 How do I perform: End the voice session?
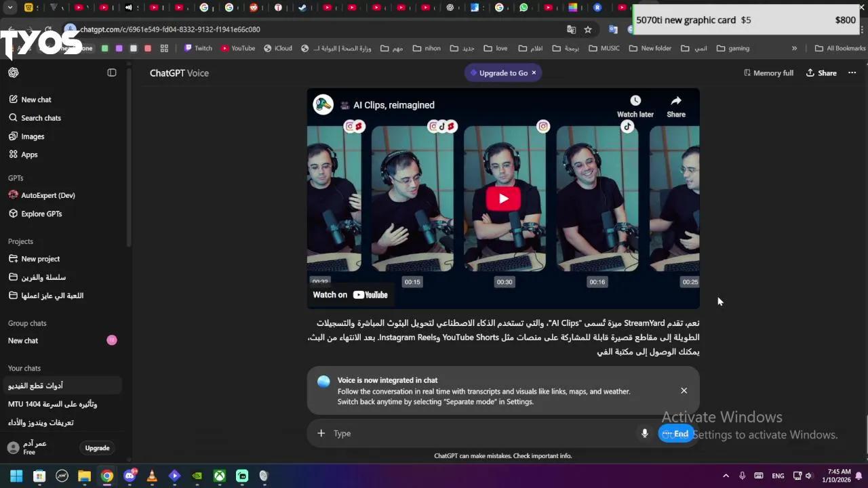coord(675,434)
